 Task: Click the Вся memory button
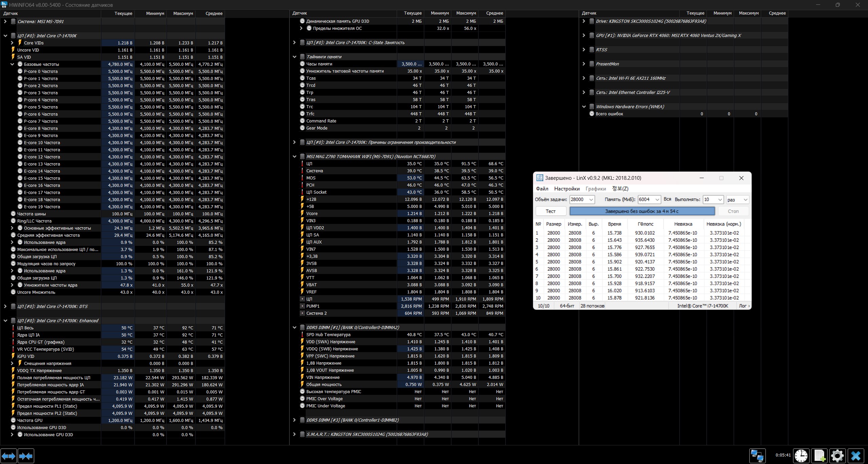(x=667, y=199)
